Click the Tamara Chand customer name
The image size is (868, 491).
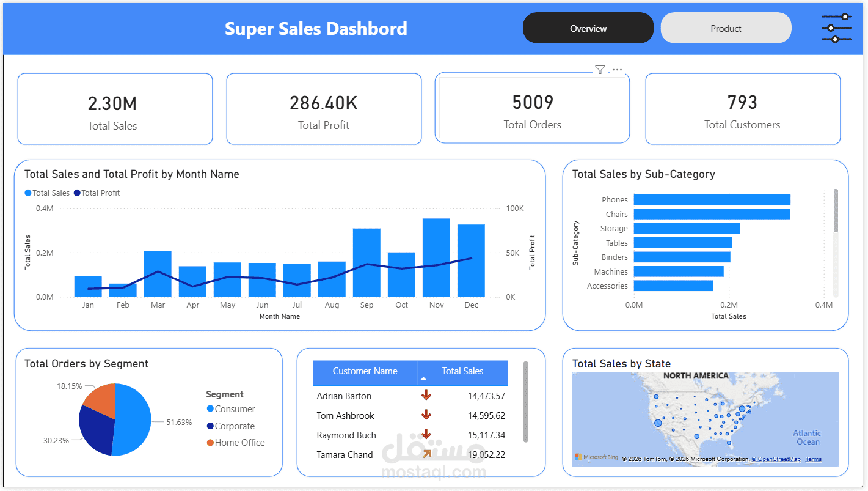pyautogui.click(x=345, y=455)
